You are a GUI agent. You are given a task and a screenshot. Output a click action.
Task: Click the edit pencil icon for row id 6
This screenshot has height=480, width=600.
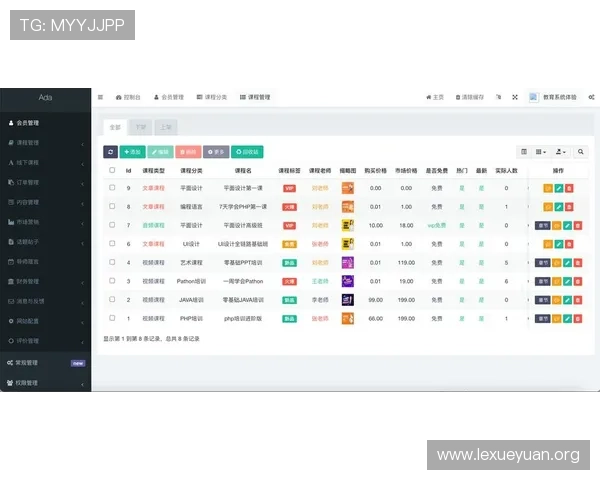tap(559, 244)
